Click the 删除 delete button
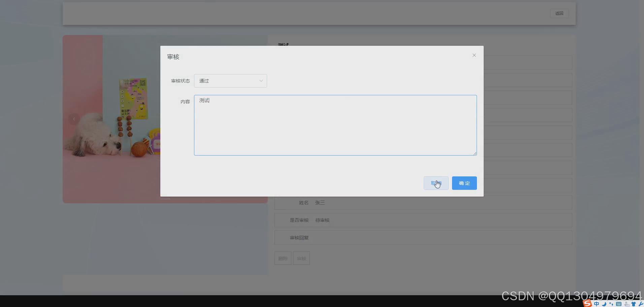Screen dimensions: 644x307 283,258
